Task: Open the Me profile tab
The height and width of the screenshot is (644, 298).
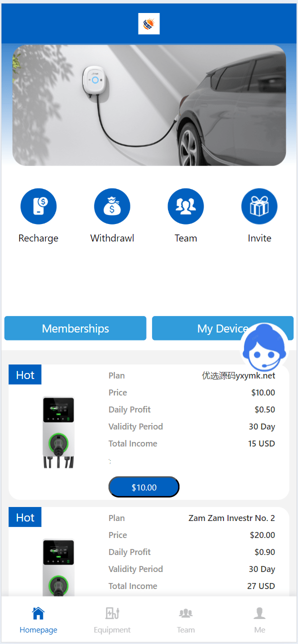Action: [x=259, y=619]
